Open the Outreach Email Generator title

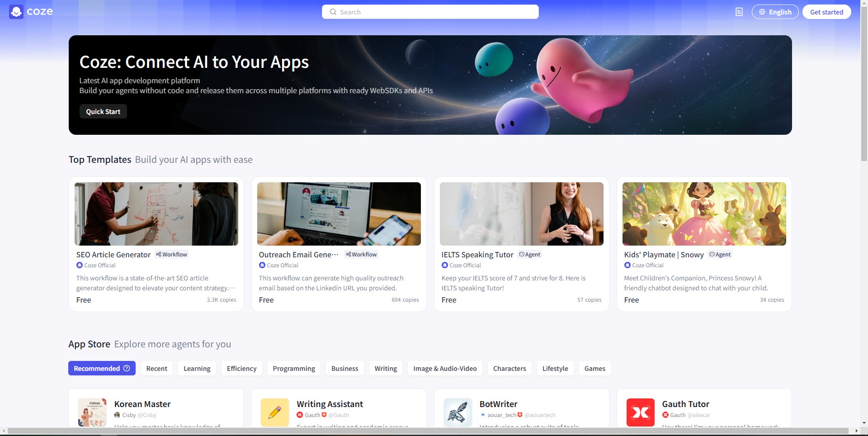click(x=298, y=255)
